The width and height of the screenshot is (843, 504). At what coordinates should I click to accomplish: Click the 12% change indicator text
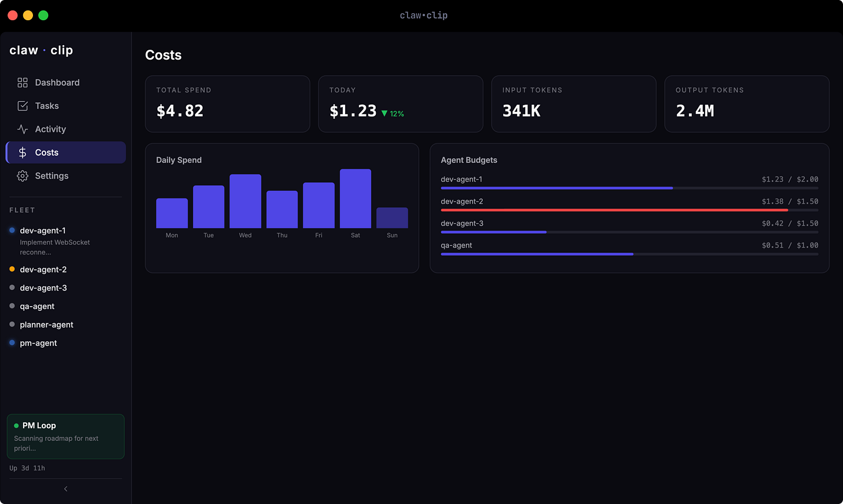[397, 114]
